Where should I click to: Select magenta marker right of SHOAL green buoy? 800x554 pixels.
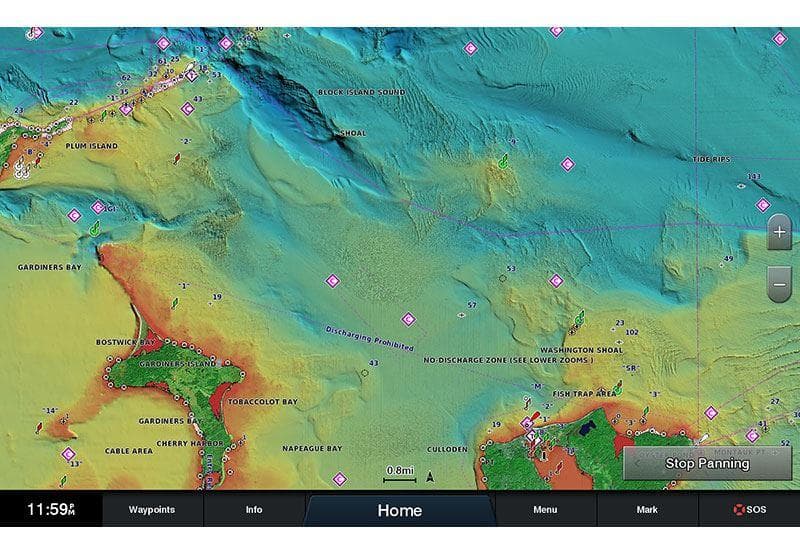tap(568, 164)
